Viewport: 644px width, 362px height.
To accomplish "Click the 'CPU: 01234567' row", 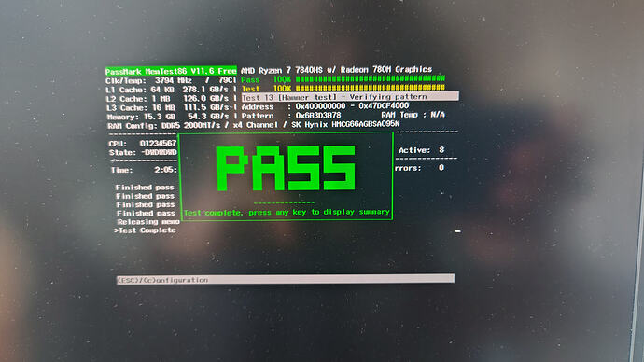I will pos(143,144).
